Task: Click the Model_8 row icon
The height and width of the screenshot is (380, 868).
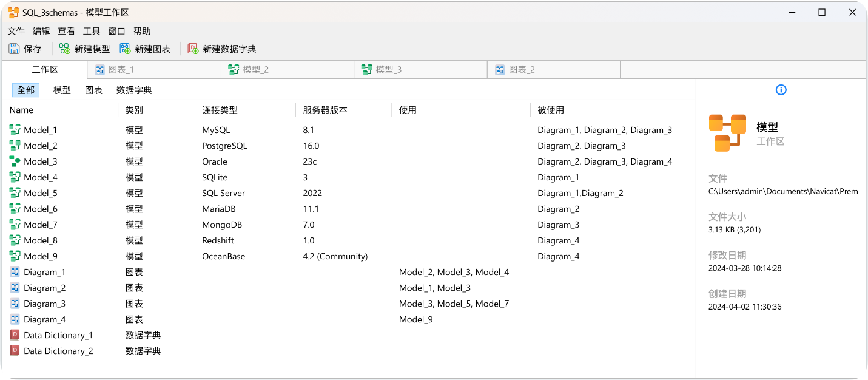Action: click(x=15, y=240)
